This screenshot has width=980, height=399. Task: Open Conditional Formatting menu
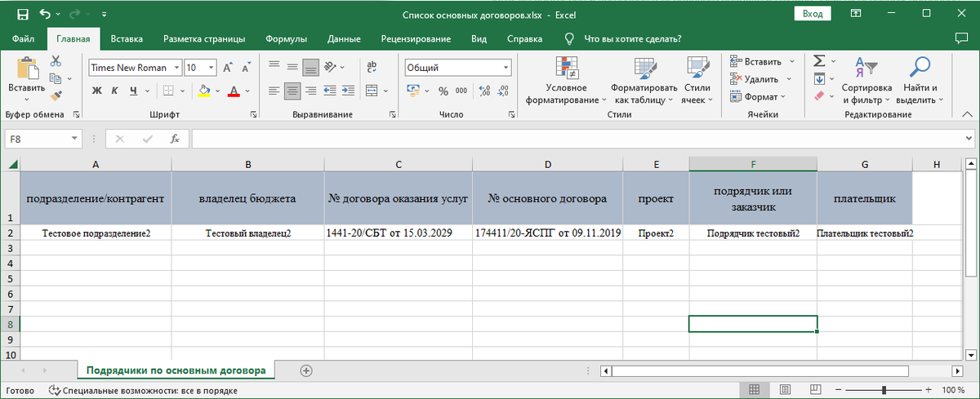(566, 82)
